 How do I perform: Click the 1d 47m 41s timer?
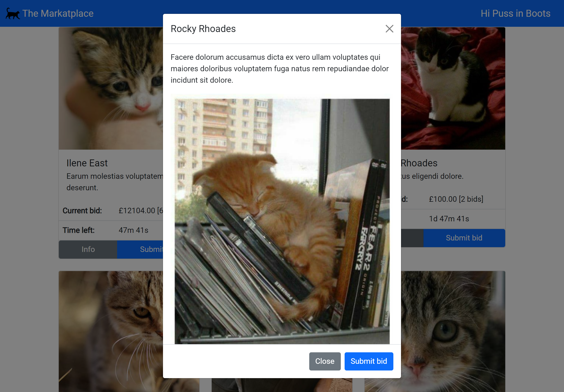click(x=449, y=219)
